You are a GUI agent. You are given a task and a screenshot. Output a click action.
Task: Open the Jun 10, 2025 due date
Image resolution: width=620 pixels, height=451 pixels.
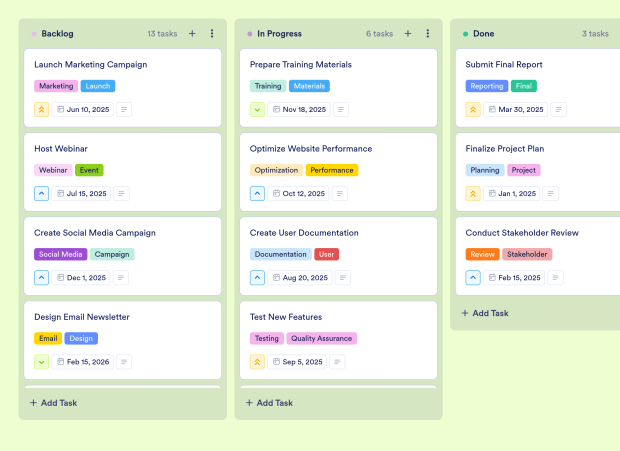pos(83,109)
